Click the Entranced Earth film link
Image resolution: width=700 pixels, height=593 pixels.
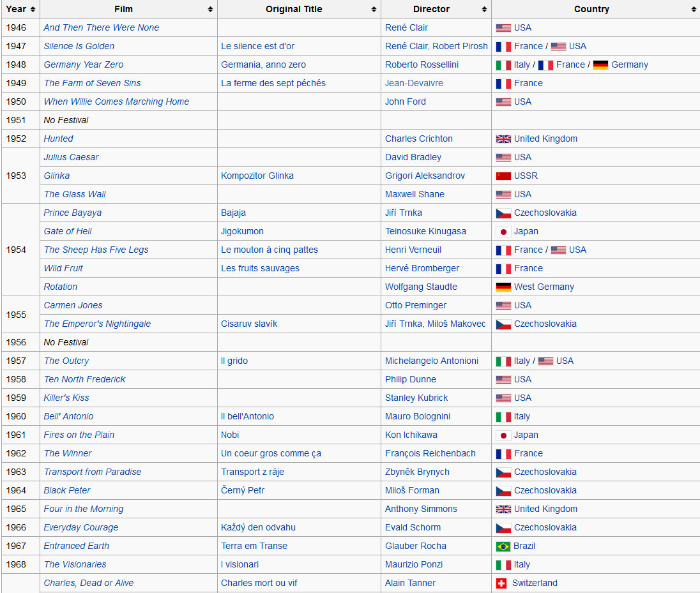point(77,546)
